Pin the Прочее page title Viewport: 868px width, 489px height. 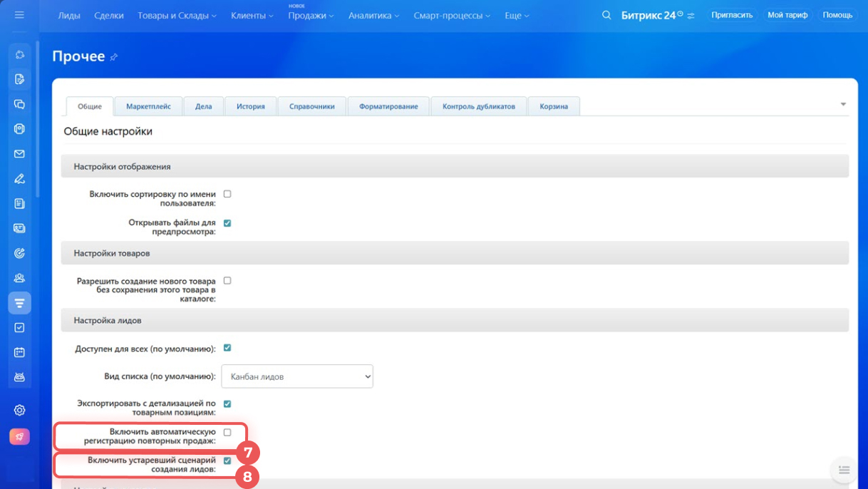tap(114, 57)
